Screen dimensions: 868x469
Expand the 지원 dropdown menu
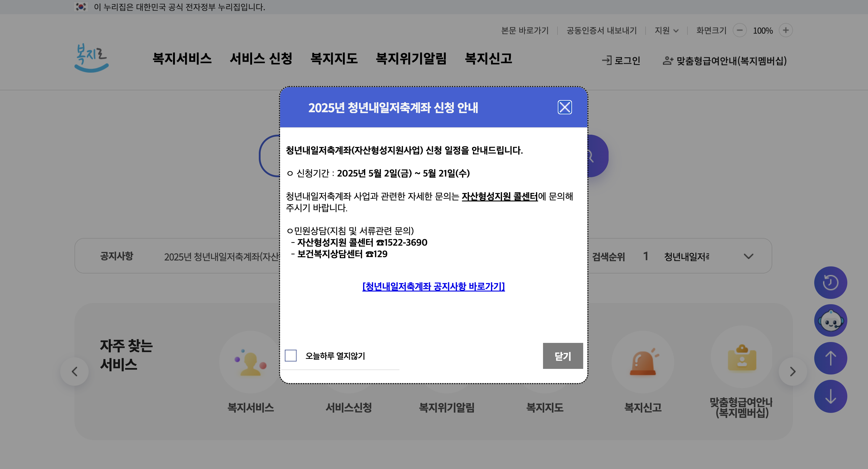pyautogui.click(x=666, y=31)
